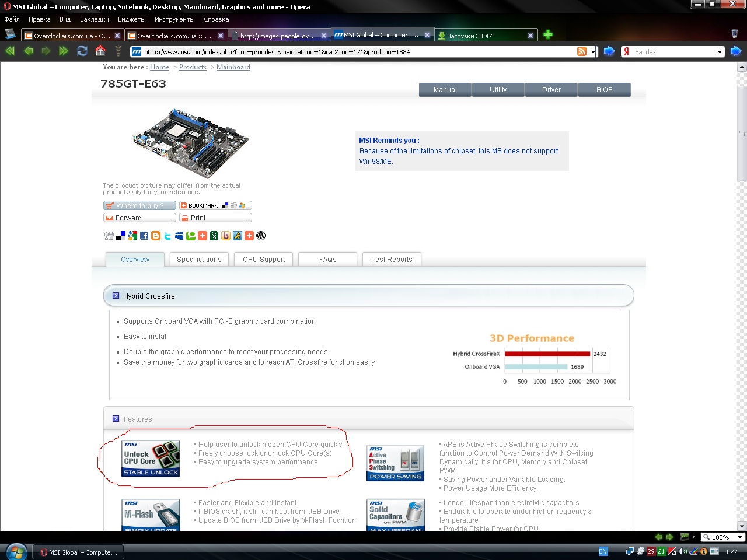Share to Blogger icon
The image size is (747, 560).
click(x=156, y=236)
